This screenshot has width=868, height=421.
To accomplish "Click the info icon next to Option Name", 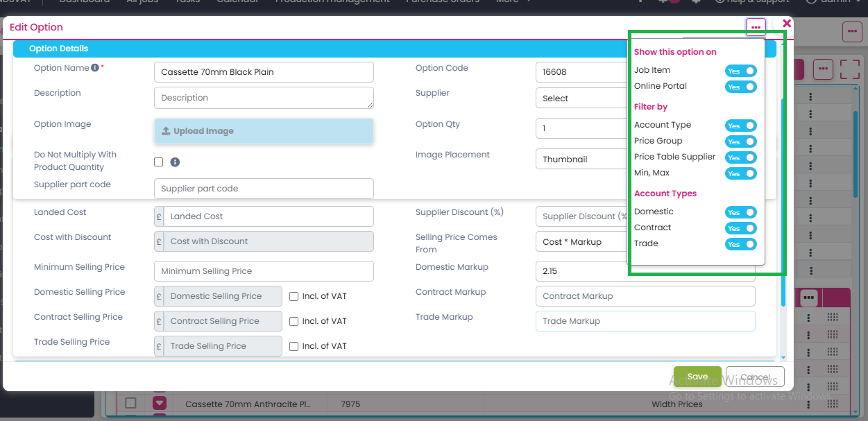I will click(x=95, y=68).
